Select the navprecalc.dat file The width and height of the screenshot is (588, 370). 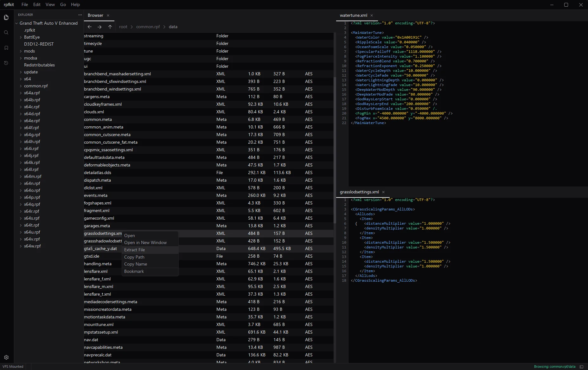208,355
